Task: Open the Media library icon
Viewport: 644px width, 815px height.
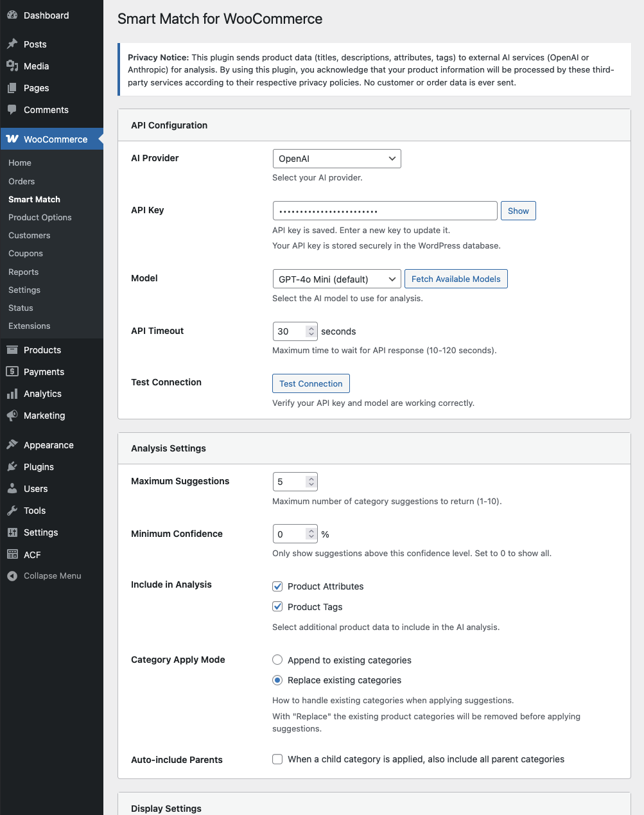Action: pyautogui.click(x=12, y=66)
